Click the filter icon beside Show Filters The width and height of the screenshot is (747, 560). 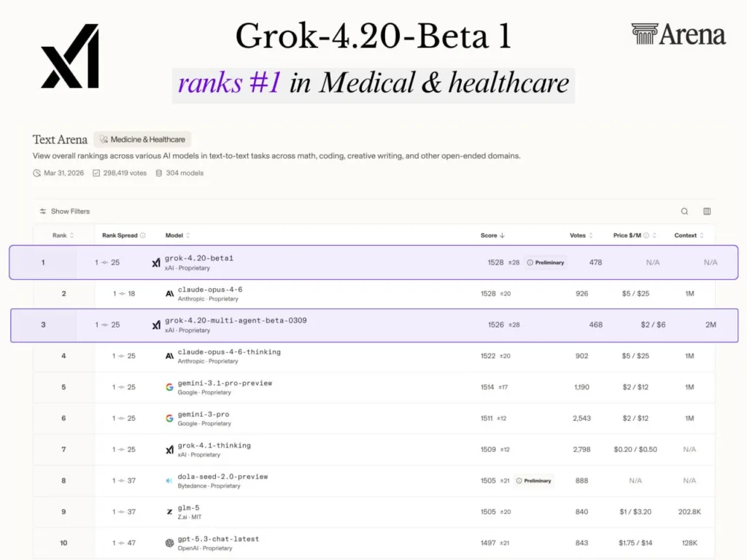[x=43, y=211]
